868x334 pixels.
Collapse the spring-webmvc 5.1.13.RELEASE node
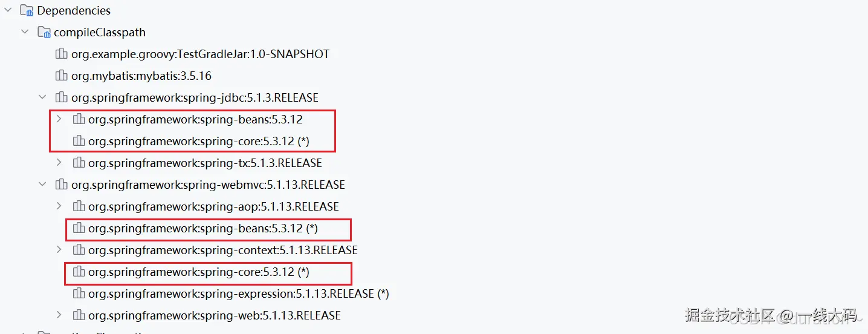coord(42,185)
